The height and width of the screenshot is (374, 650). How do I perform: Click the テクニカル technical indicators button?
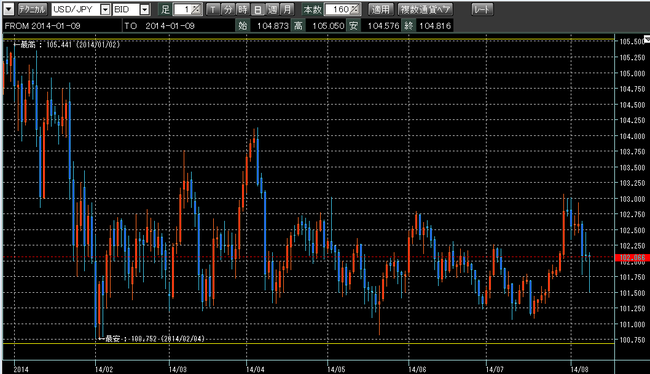pyautogui.click(x=32, y=9)
